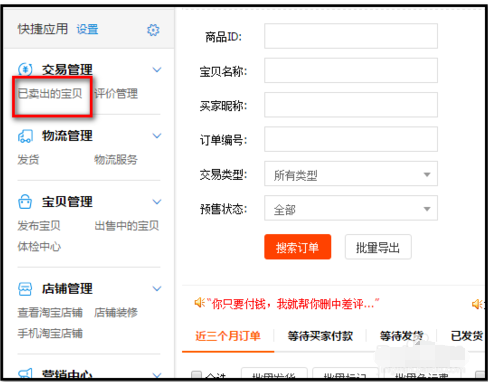Open 评价管理 link

116,94
